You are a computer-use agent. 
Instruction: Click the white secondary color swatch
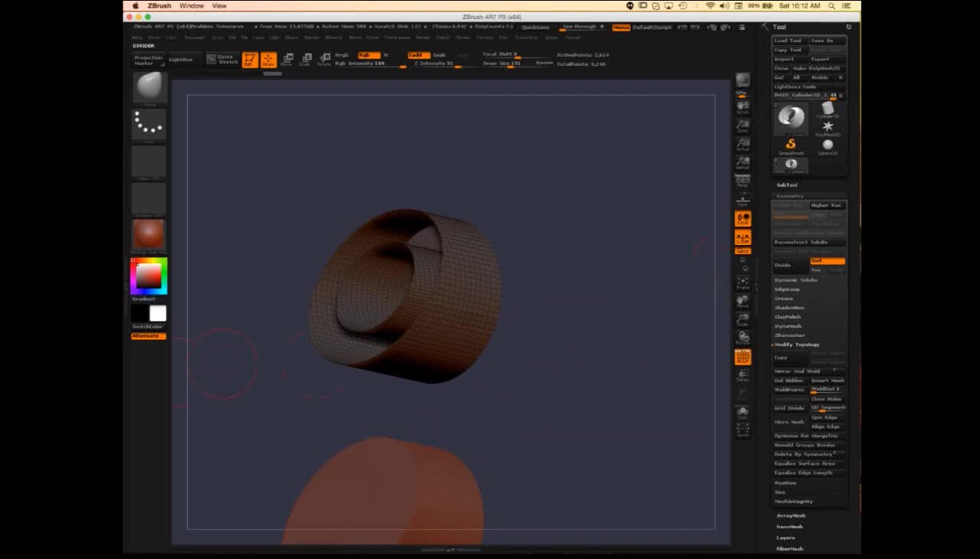tap(158, 313)
